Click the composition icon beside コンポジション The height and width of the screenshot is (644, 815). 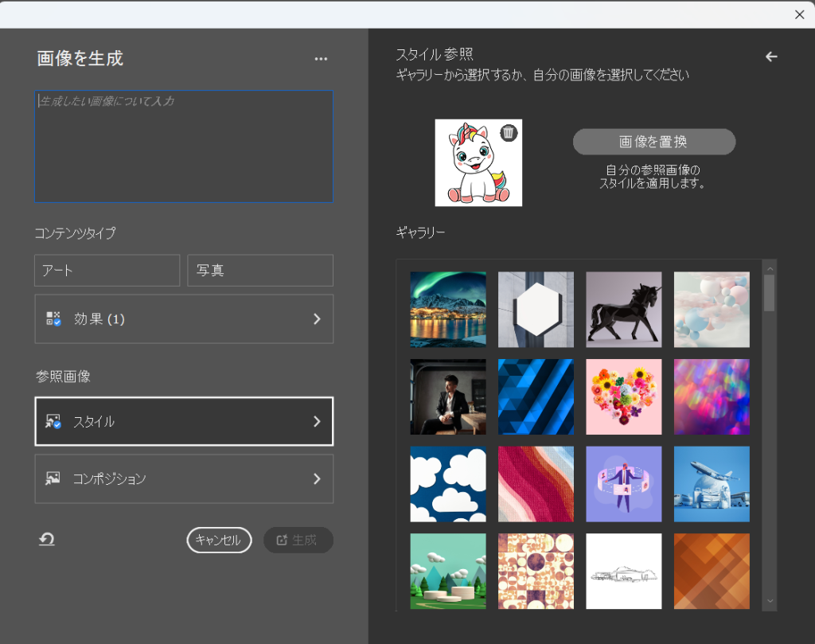tap(53, 479)
